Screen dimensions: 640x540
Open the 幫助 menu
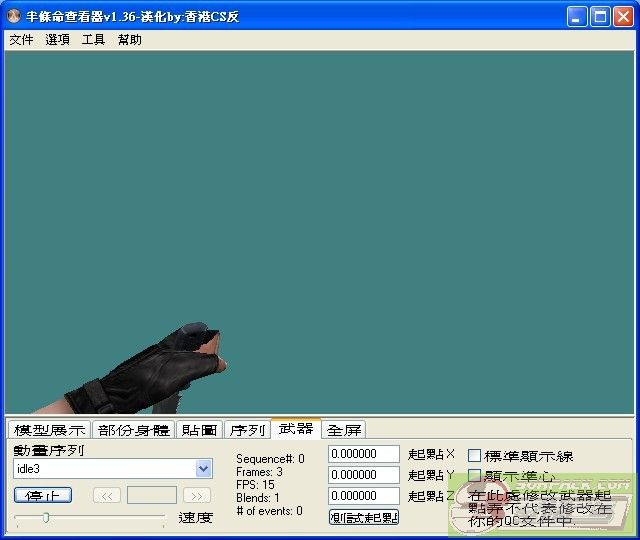(x=129, y=40)
